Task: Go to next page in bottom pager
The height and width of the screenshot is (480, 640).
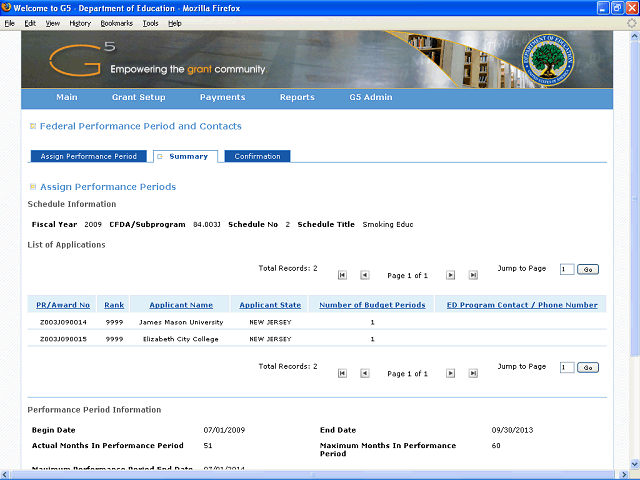Action: click(x=450, y=373)
